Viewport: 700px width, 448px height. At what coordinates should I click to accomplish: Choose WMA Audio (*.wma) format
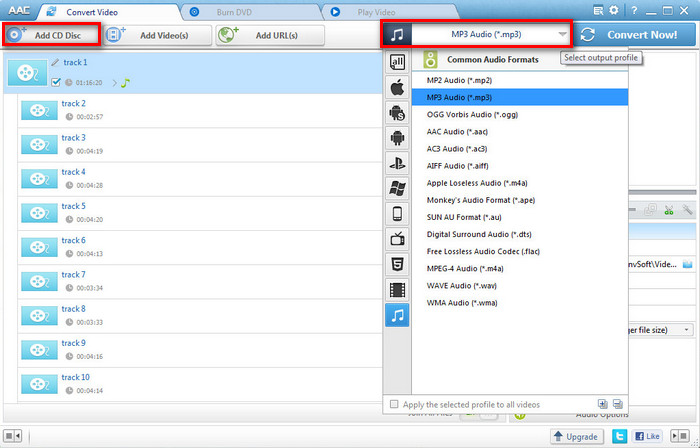[520, 303]
